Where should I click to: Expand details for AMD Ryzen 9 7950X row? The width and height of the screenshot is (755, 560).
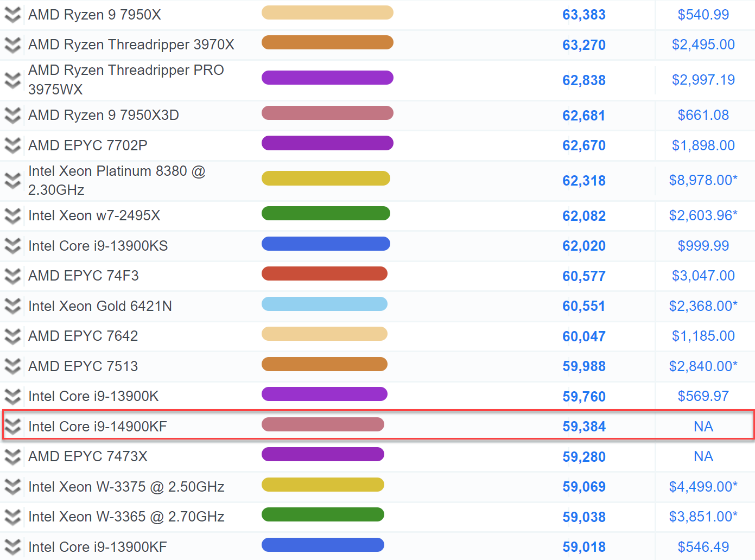point(12,15)
